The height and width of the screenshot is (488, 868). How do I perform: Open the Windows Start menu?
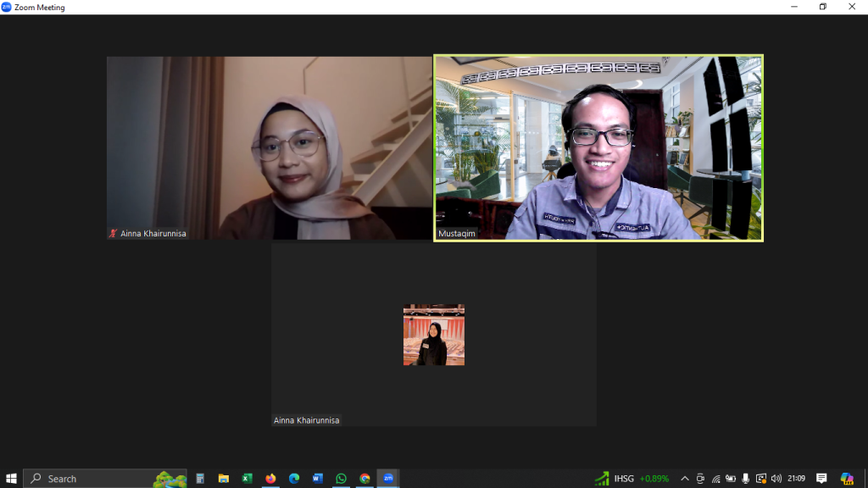coord(11,479)
